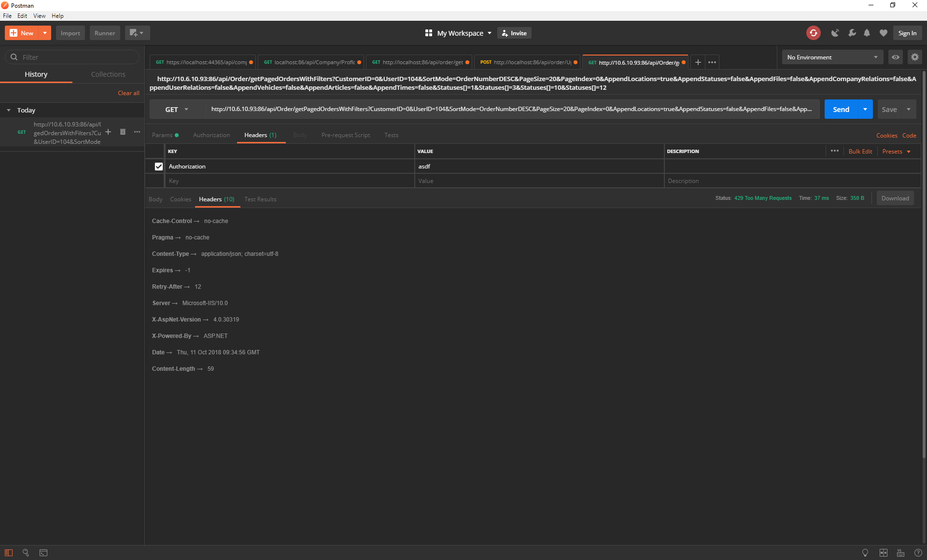Image resolution: width=927 pixels, height=560 pixels.
Task: Click the heart icon in the header
Action: (x=883, y=33)
